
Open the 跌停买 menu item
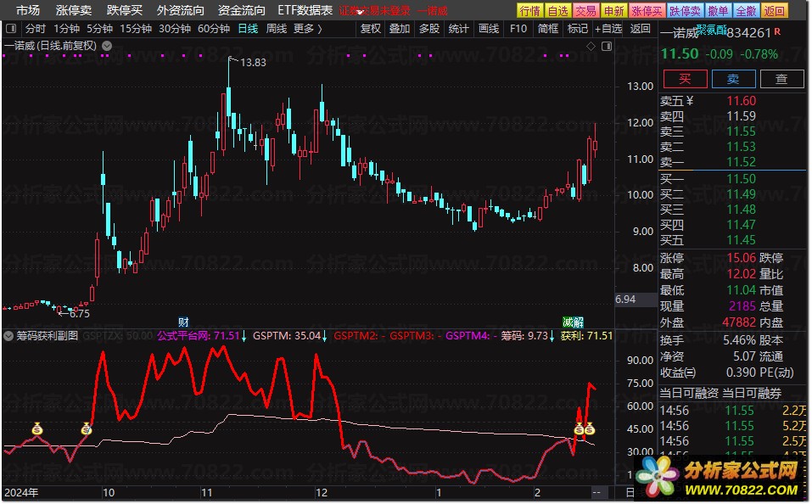[x=124, y=10]
